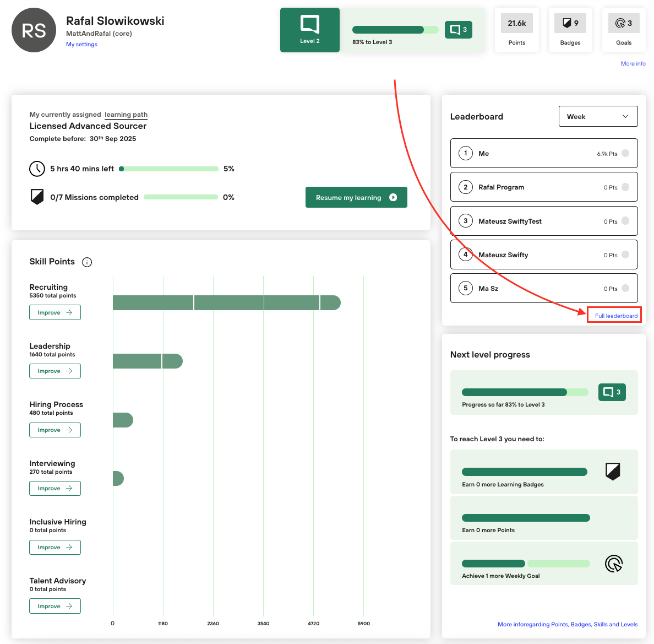Viewport: 654px width, 644px height.
Task: Click the Recruiting skill points bar
Action: [x=226, y=302]
